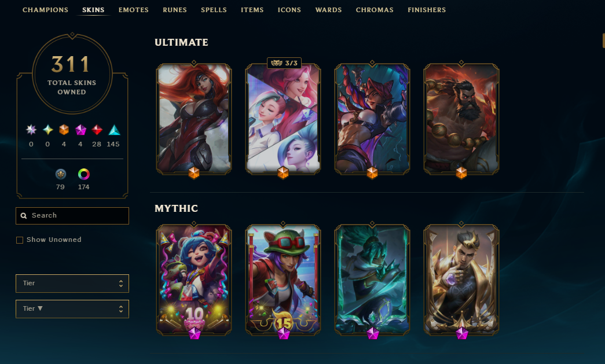Select the red-haired gunner Ultimate skin card
Image resolution: width=605 pixels, height=364 pixels.
coord(194,119)
